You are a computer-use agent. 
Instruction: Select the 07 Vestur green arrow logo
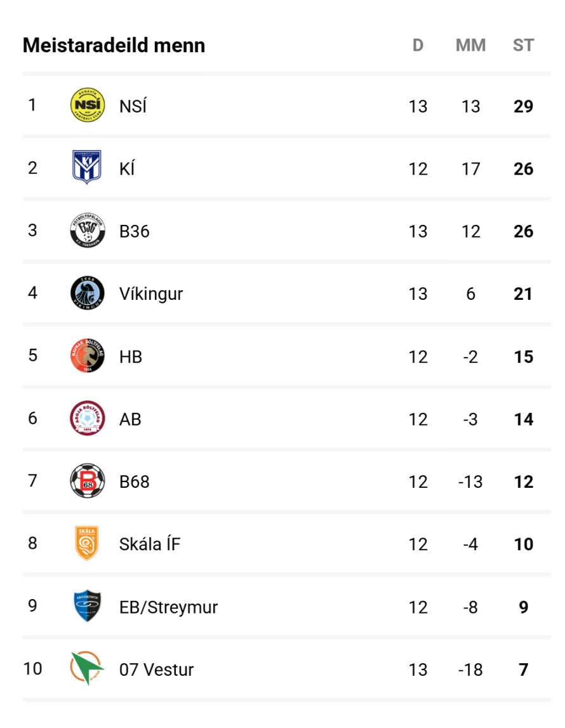coord(87,668)
